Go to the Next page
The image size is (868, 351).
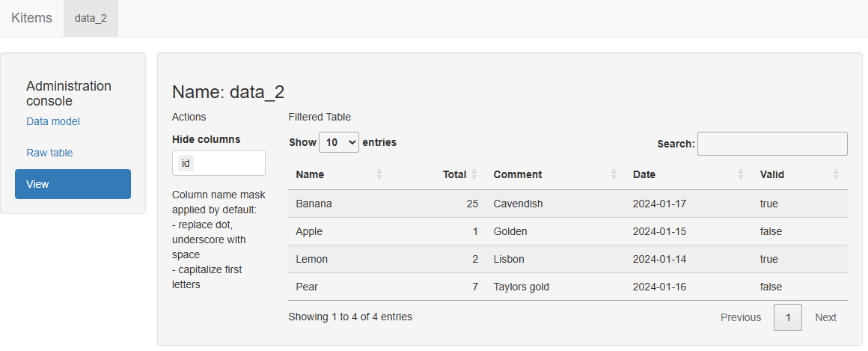tap(825, 317)
